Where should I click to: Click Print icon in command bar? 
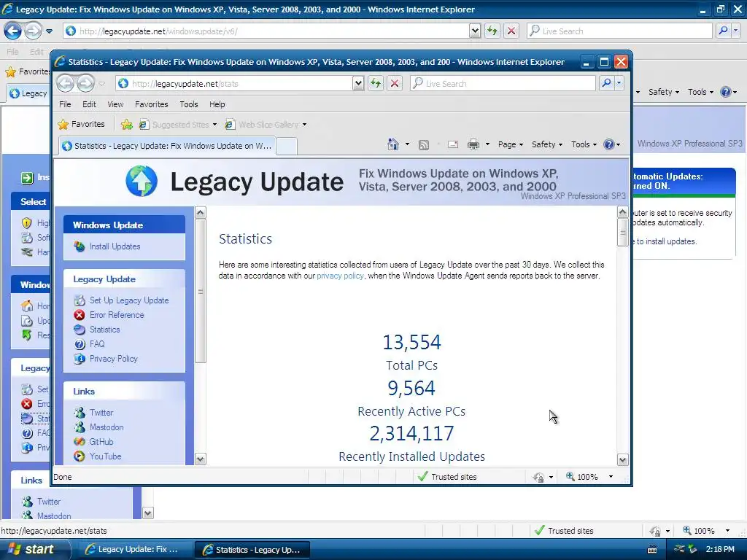point(473,144)
